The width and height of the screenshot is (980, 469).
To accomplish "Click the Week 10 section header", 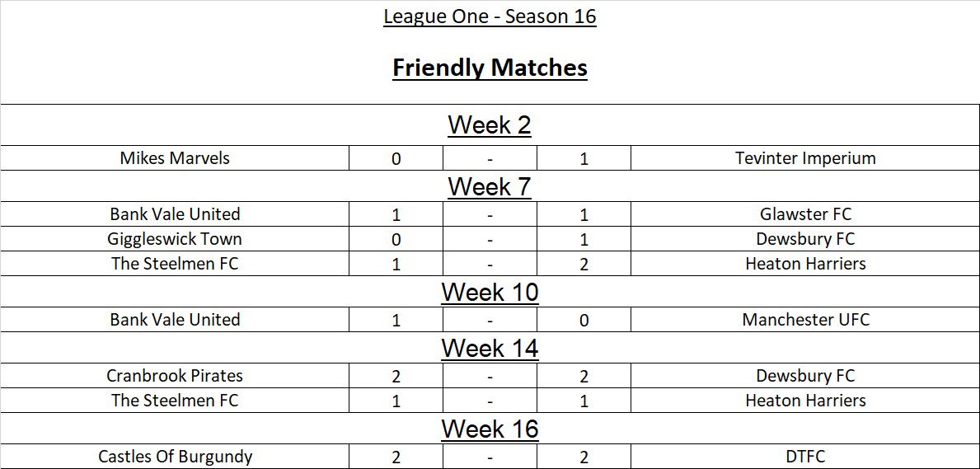I will point(490,293).
